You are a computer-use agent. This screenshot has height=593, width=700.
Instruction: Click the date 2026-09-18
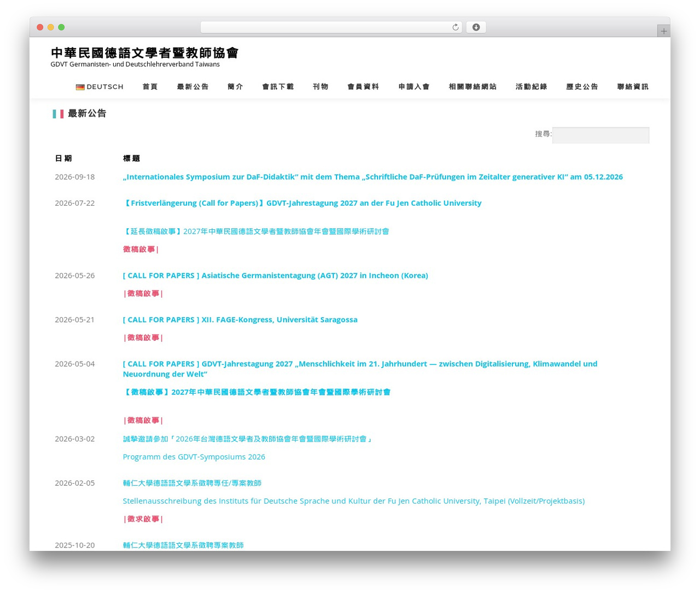click(75, 177)
